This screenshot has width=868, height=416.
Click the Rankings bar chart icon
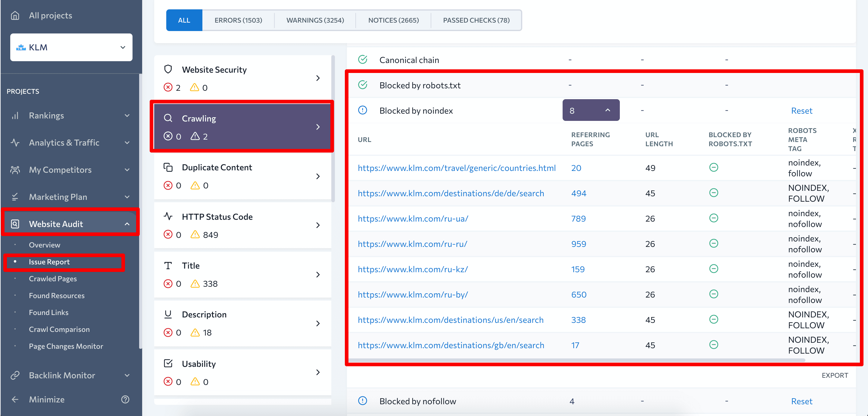[x=15, y=116]
